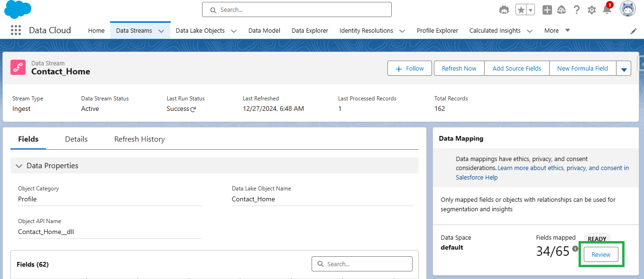The image size is (644, 279).
Task: Click in the Fields search box
Action: coord(362,264)
